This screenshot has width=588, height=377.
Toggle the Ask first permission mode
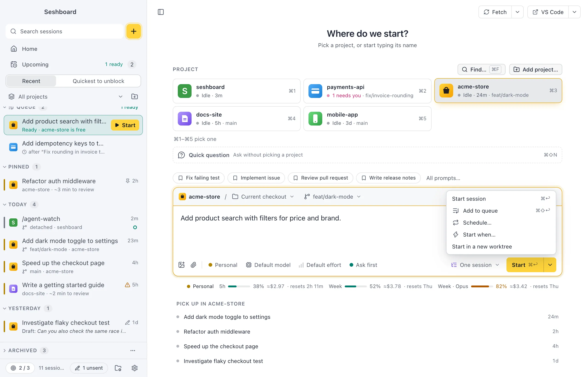click(363, 265)
